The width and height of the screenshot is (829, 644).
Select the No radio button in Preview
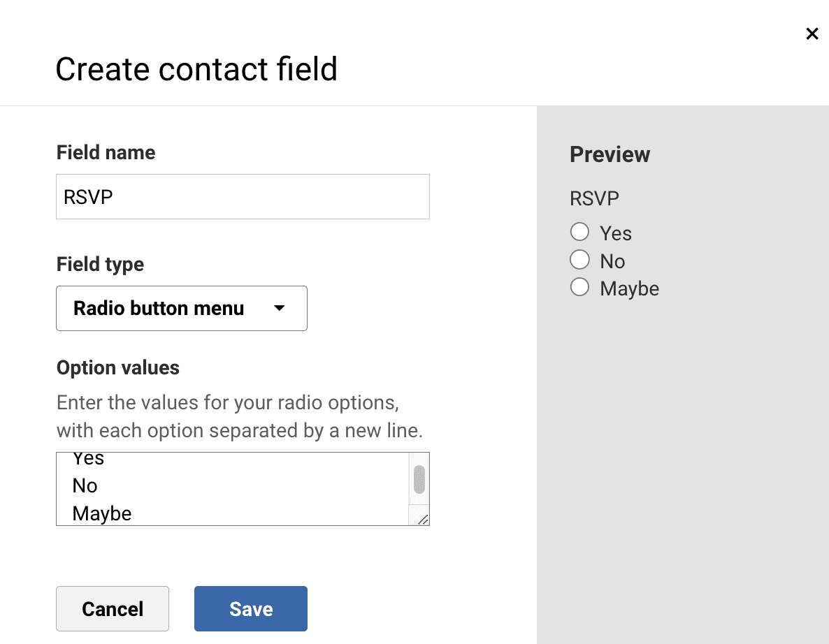579,260
